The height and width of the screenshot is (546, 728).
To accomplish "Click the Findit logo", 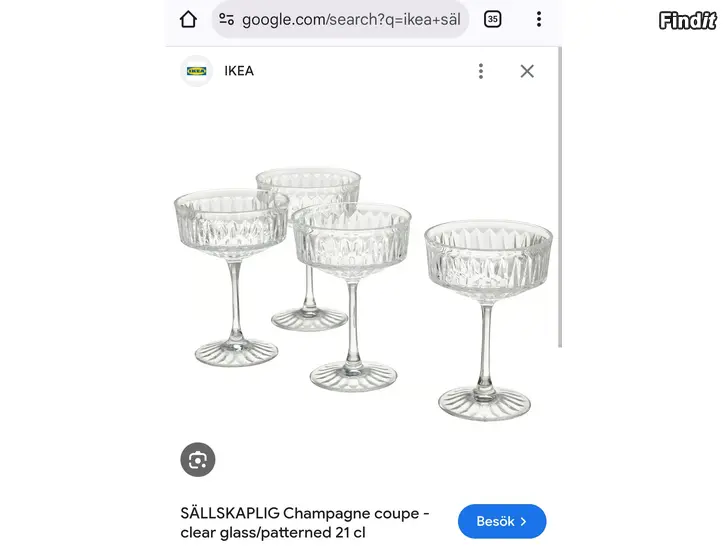I will click(x=688, y=20).
